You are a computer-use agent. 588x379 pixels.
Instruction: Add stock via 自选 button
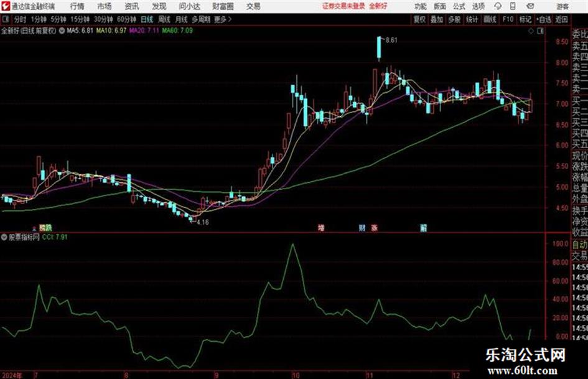(543, 19)
